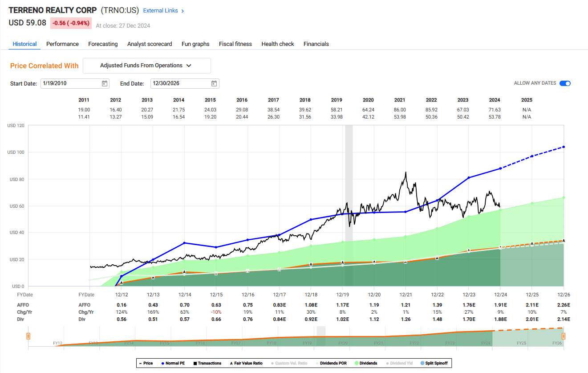Click the Dividends POR legend icon

coord(317,363)
